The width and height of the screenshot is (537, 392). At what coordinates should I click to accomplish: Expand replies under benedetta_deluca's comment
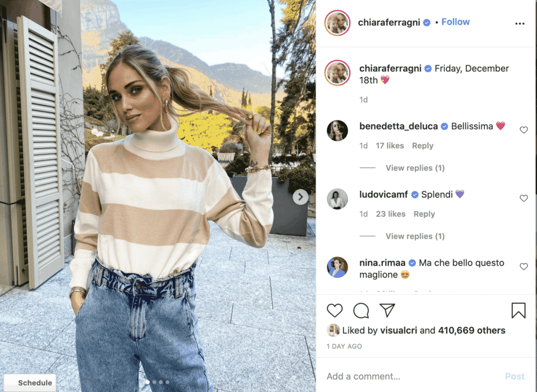pyautogui.click(x=415, y=168)
